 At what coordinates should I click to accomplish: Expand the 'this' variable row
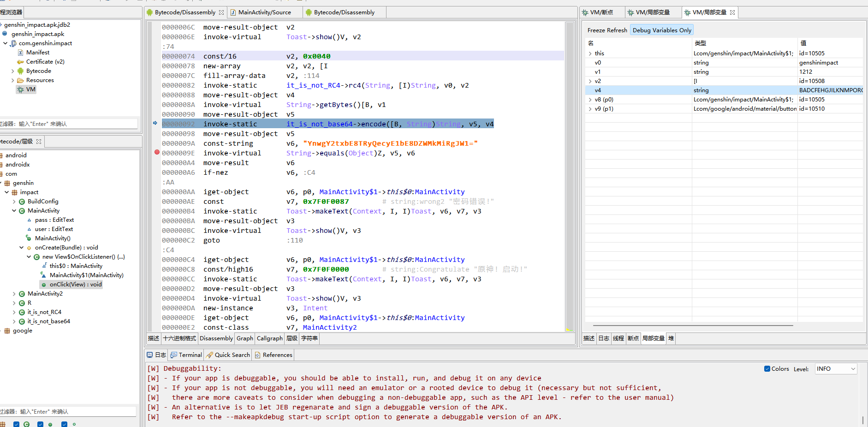(x=590, y=53)
